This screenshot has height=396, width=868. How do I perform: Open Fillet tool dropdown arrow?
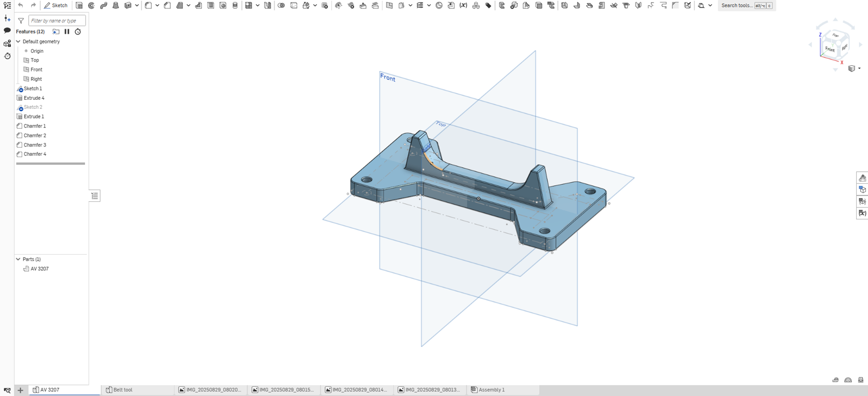tap(157, 6)
